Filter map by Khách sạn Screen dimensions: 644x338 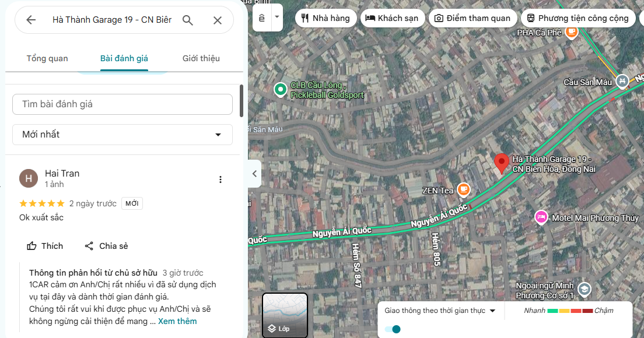tap(393, 18)
